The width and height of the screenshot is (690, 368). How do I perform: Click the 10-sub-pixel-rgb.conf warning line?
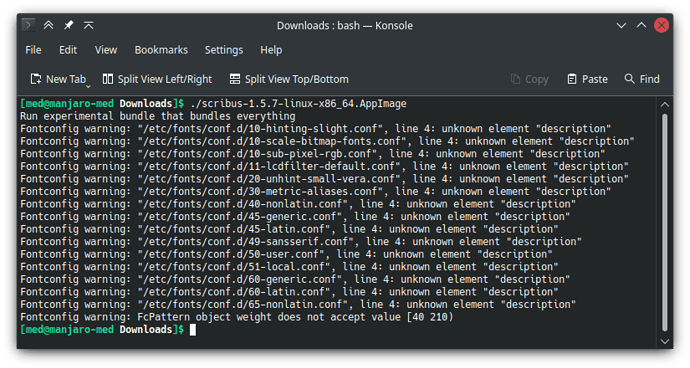[x=312, y=154]
